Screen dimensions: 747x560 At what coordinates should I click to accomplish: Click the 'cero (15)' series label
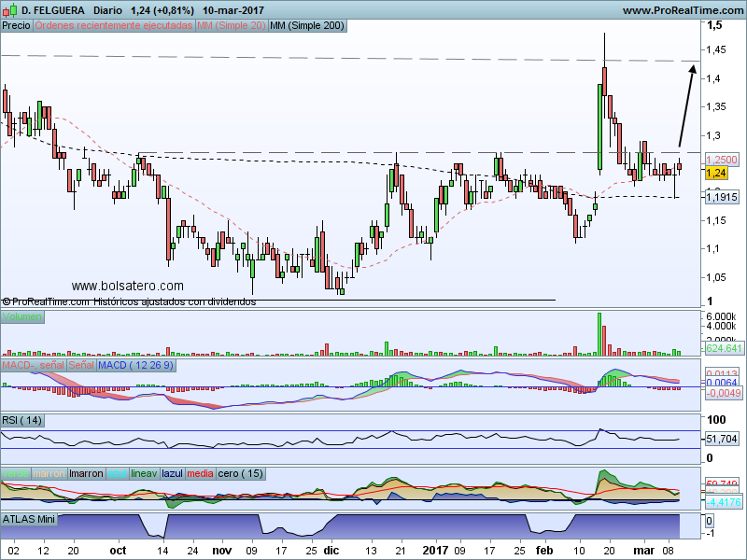click(x=240, y=473)
